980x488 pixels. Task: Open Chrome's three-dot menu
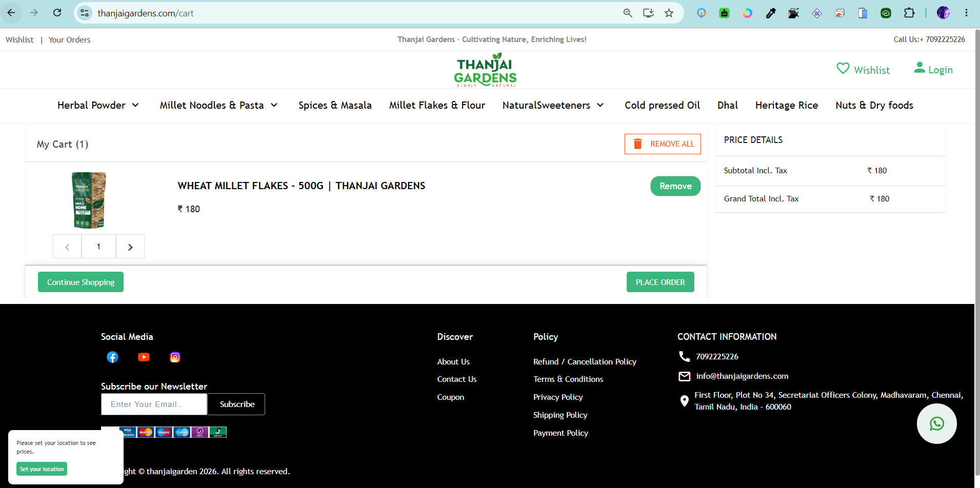pos(966,13)
